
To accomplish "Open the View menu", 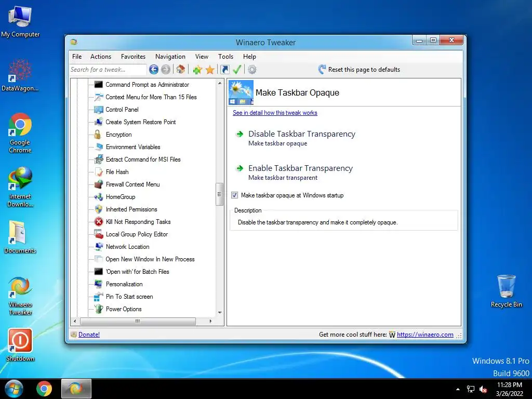I will coord(202,57).
